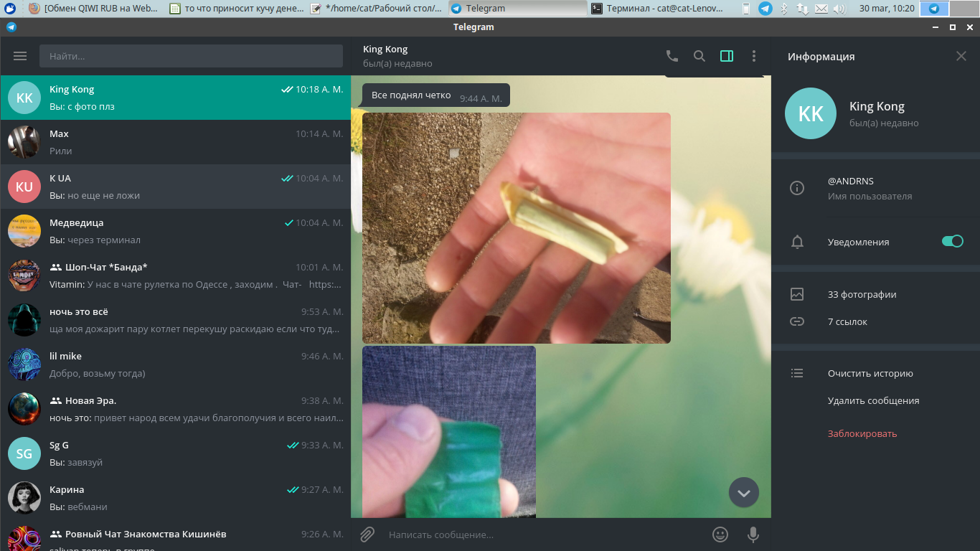This screenshot has width=980, height=551.
Task: Open the chat with Медведица
Action: (175, 231)
